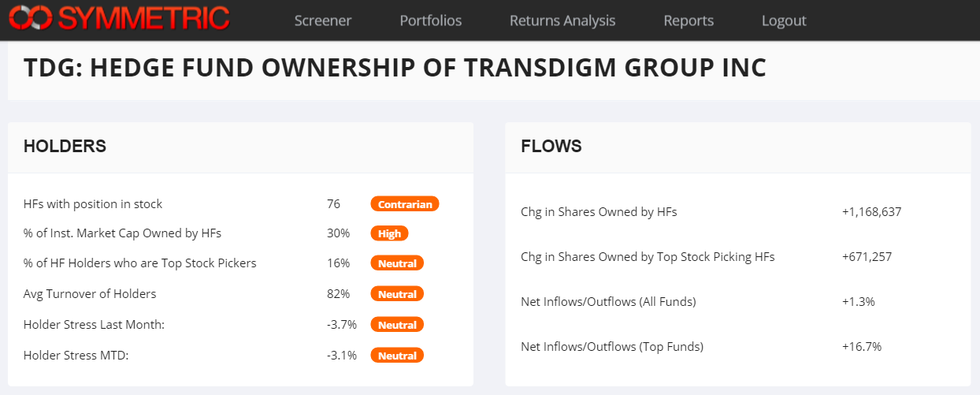Screen dimensions: 980x395
Task: Select the FLOWS panel heading
Action: [x=551, y=146]
